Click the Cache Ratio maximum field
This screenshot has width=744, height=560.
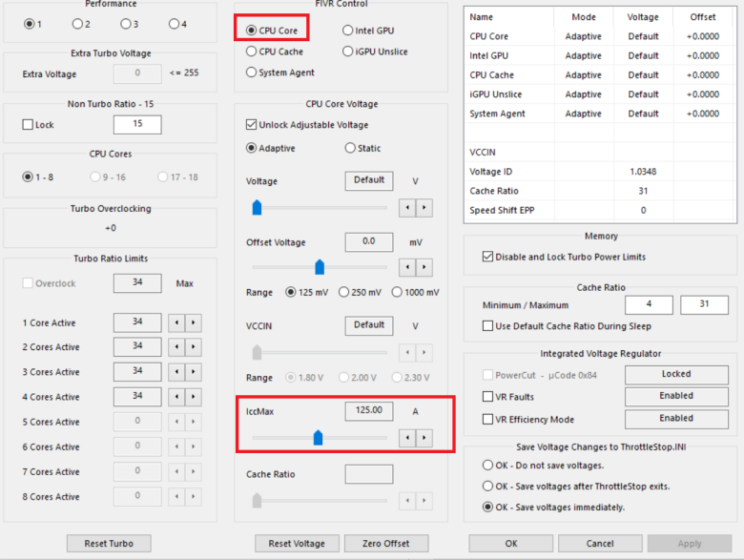tap(704, 305)
